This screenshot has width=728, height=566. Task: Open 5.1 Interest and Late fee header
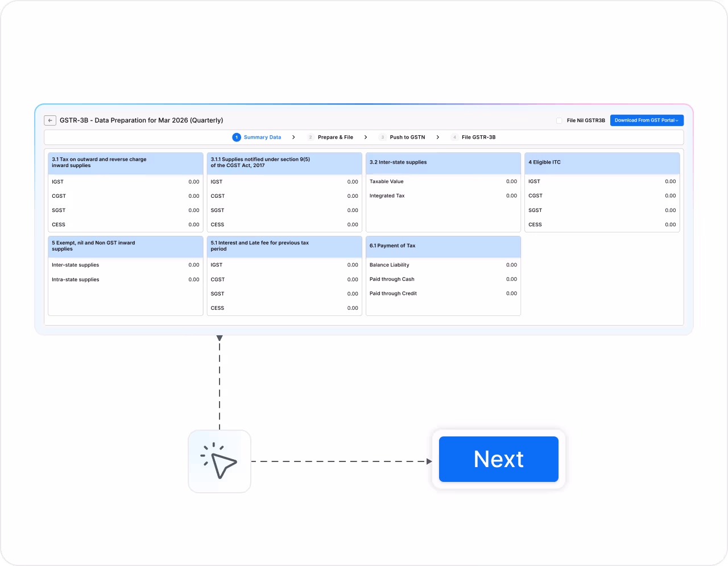(x=284, y=247)
